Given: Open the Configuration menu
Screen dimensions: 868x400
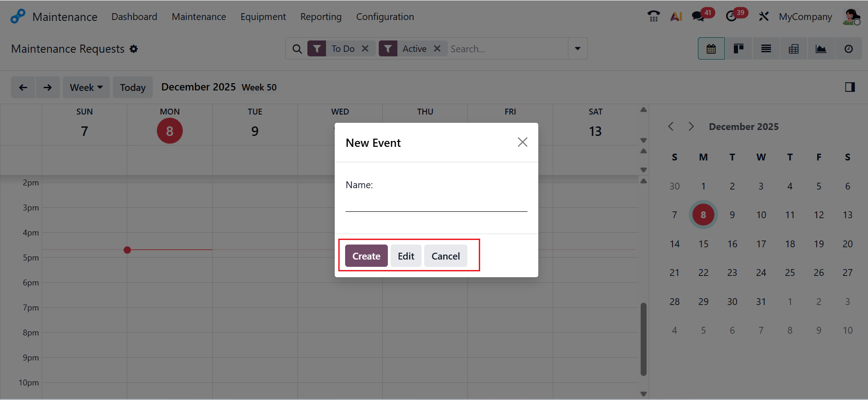Looking at the screenshot, I should click(385, 17).
